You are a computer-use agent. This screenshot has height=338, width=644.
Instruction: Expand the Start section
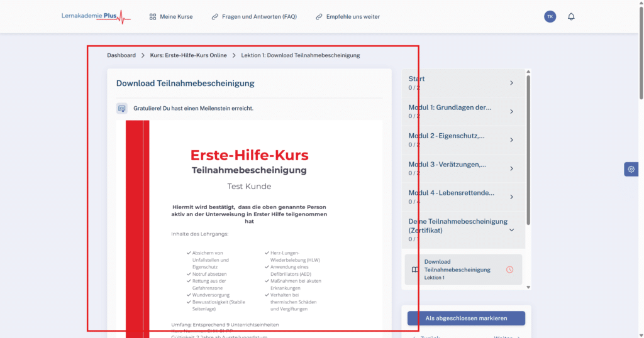(464, 83)
